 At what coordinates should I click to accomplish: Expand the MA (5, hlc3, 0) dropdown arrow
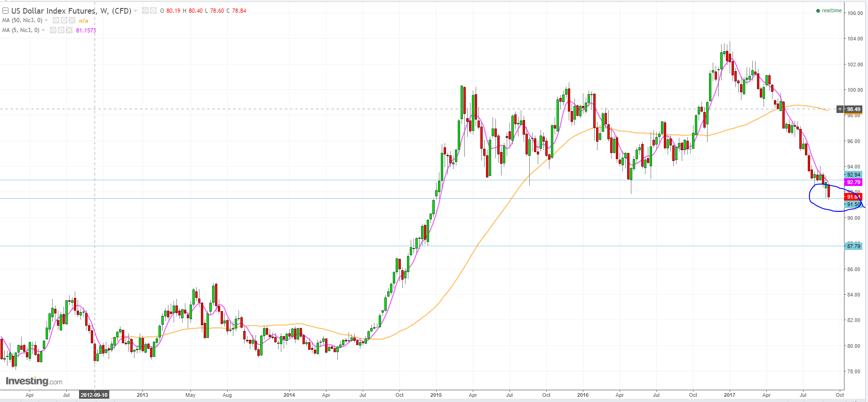click(43, 30)
